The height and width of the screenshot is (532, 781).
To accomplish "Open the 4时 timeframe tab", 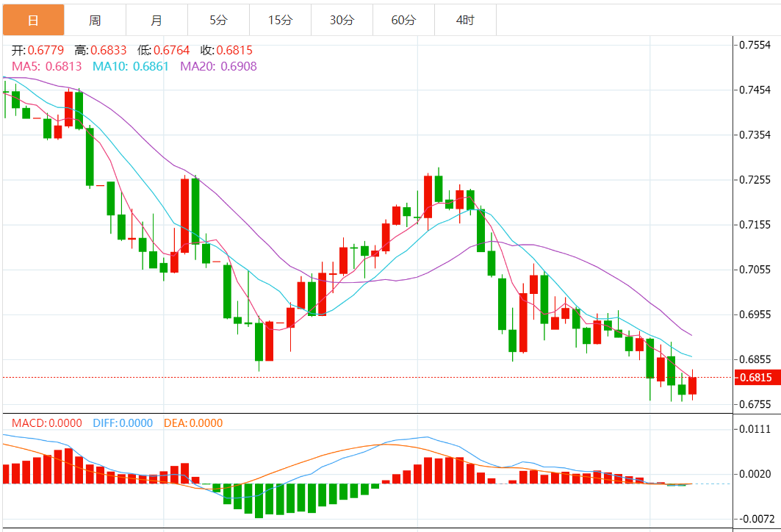I will 466,20.
